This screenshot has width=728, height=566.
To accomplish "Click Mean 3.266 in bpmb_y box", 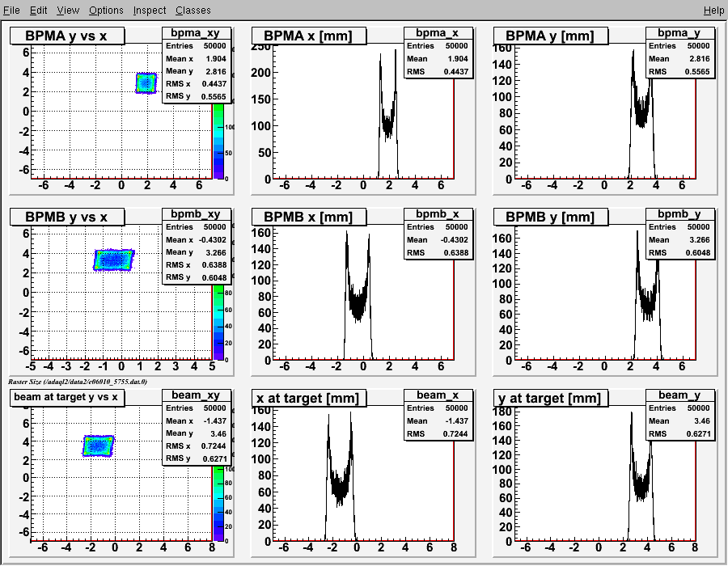I will point(700,240).
